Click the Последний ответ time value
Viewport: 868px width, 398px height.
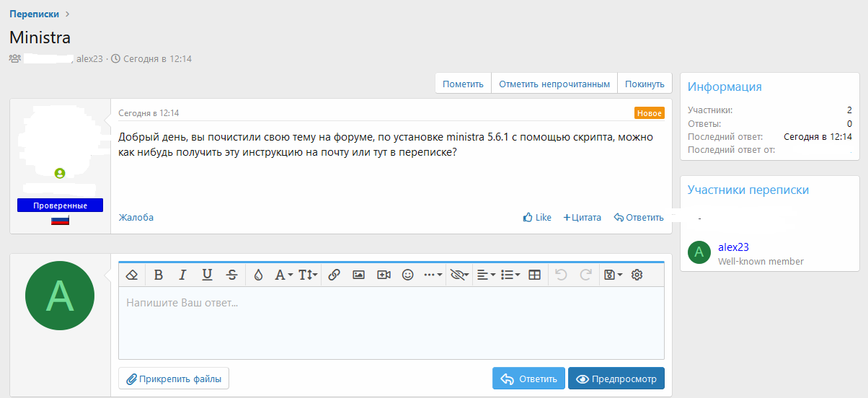pos(818,136)
